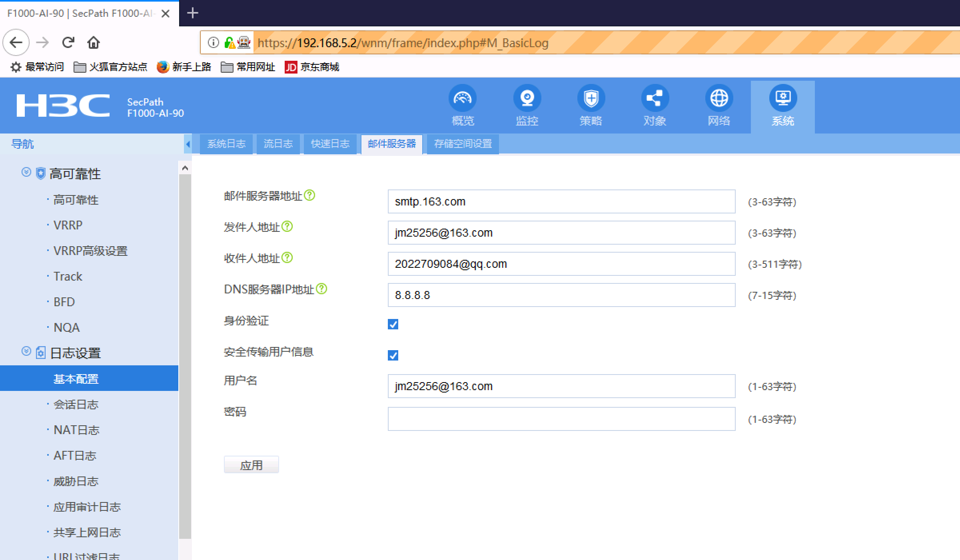
Task: Open AFT日志 in navigation
Action: (75, 456)
